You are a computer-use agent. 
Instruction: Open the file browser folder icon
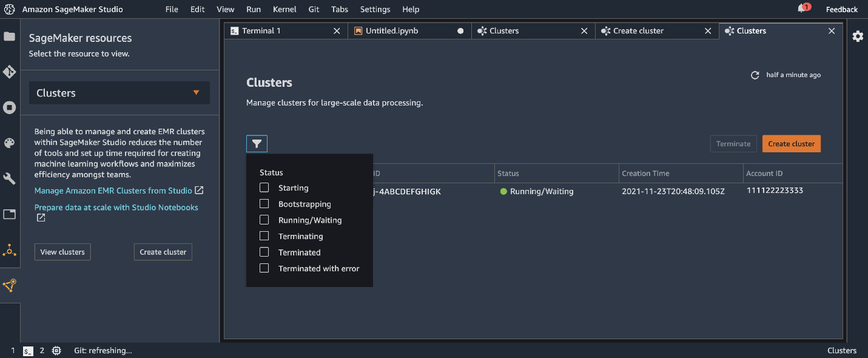tap(9, 36)
